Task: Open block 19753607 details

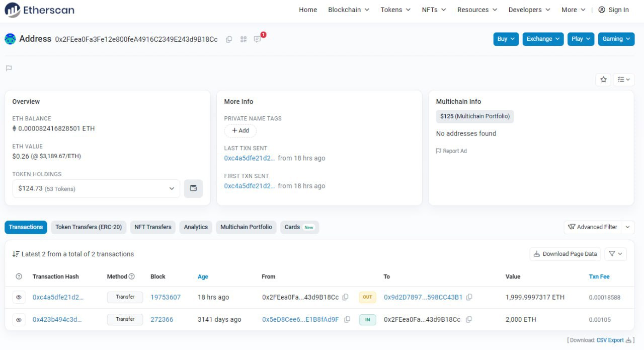Action: [165, 297]
